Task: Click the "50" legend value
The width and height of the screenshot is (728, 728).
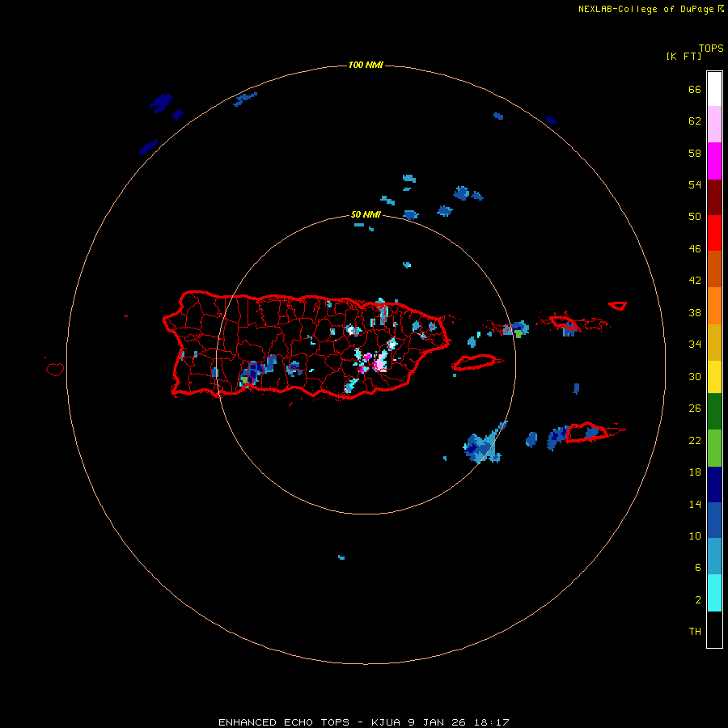Action: click(x=695, y=217)
